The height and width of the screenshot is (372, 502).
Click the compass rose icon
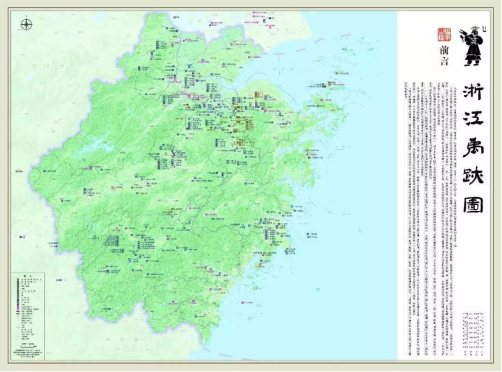(26, 24)
